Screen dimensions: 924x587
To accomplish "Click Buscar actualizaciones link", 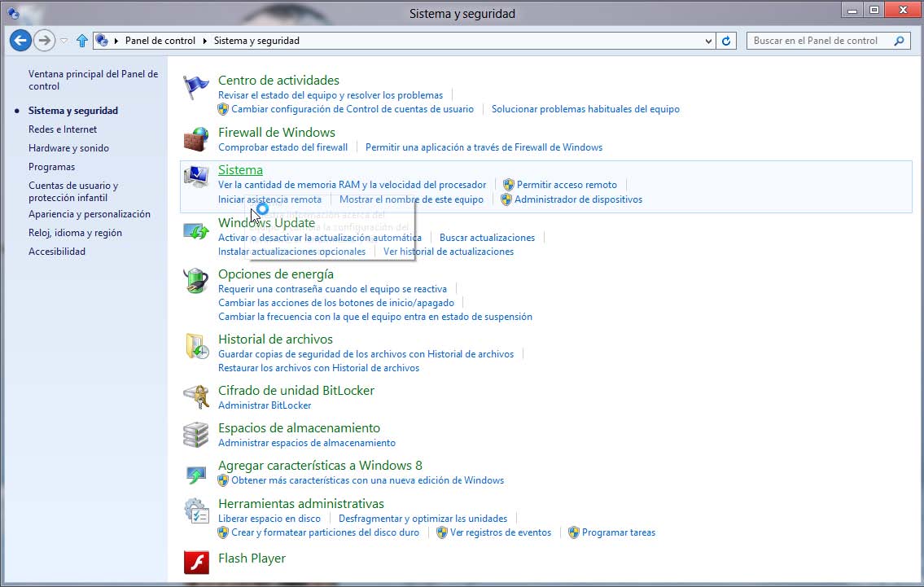I will pos(487,238).
